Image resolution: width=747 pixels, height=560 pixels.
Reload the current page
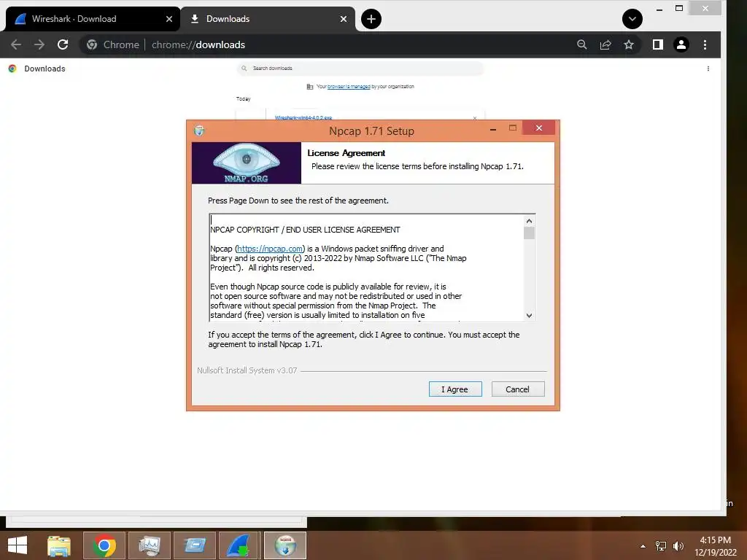point(63,44)
